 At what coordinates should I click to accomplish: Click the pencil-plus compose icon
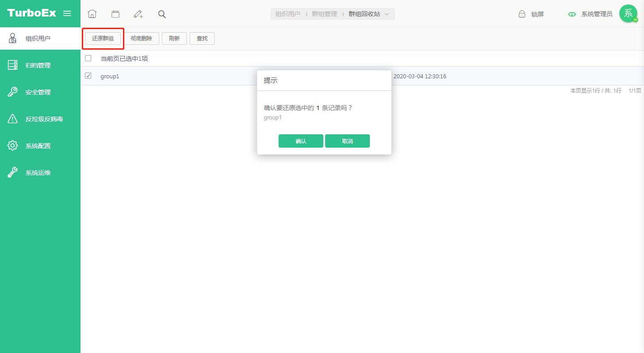(139, 14)
